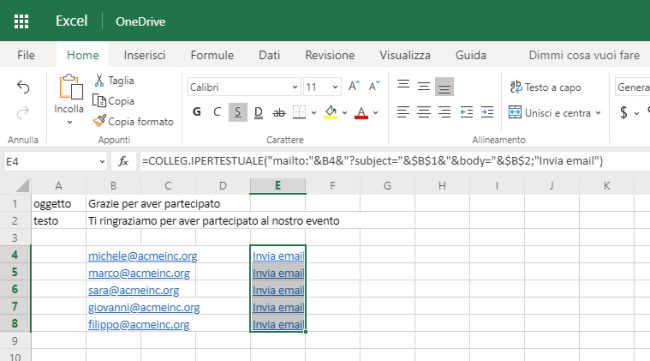Switch to the Visualizza tab
This screenshot has width=650, height=361.
click(405, 55)
